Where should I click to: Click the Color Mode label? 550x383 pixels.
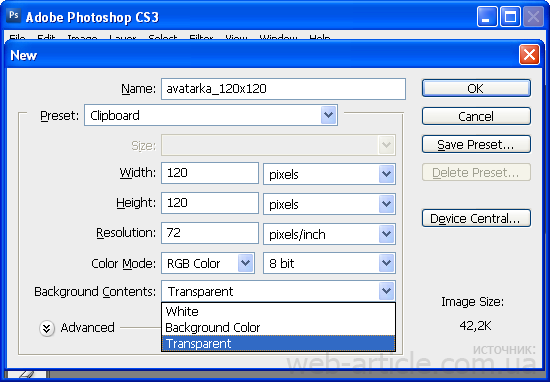pos(123,263)
